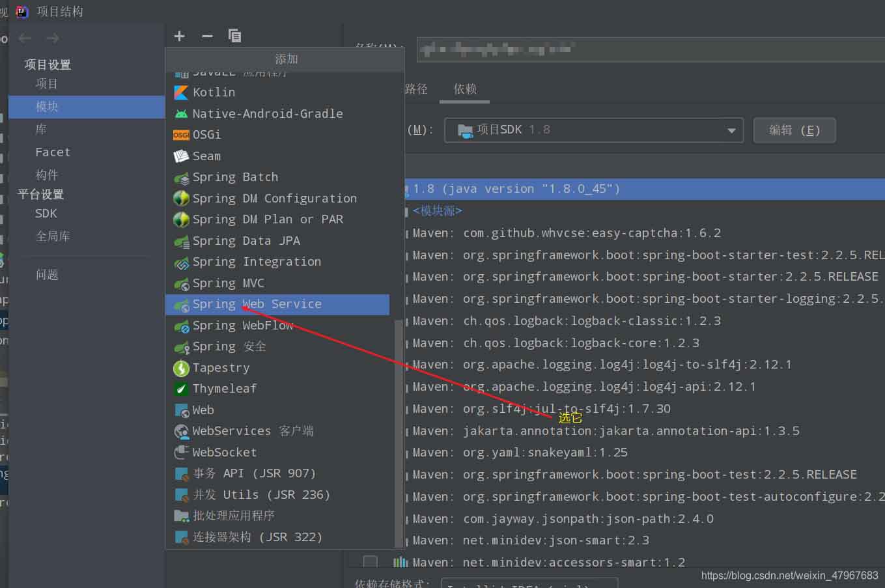Open 项目 settings in sidebar
Viewport: 885px width, 588px height.
[x=47, y=83]
